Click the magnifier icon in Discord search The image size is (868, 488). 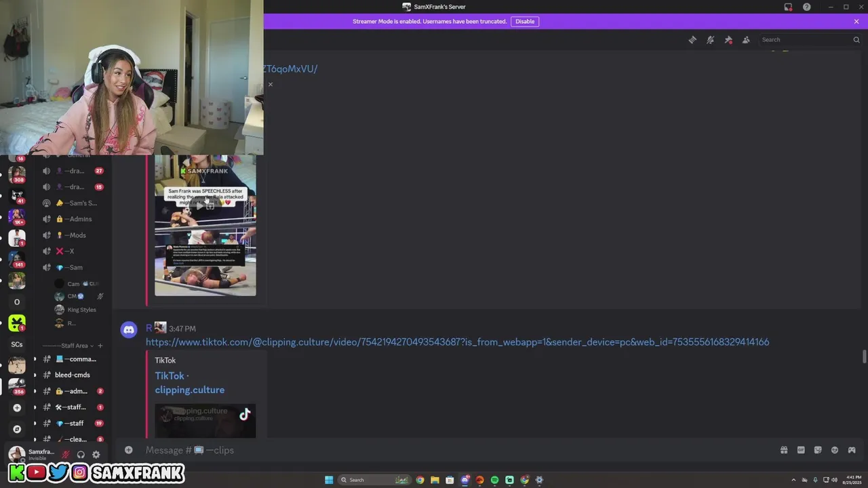856,40
